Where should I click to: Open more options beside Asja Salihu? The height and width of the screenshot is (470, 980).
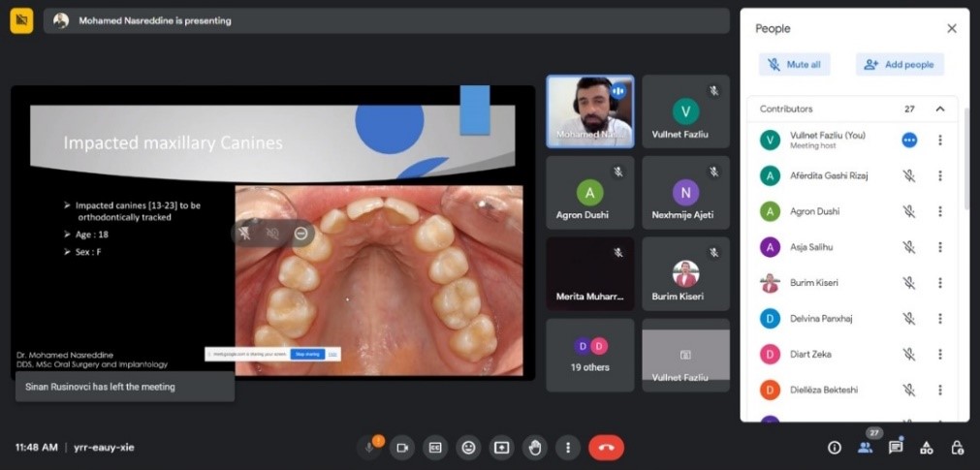[x=939, y=247]
